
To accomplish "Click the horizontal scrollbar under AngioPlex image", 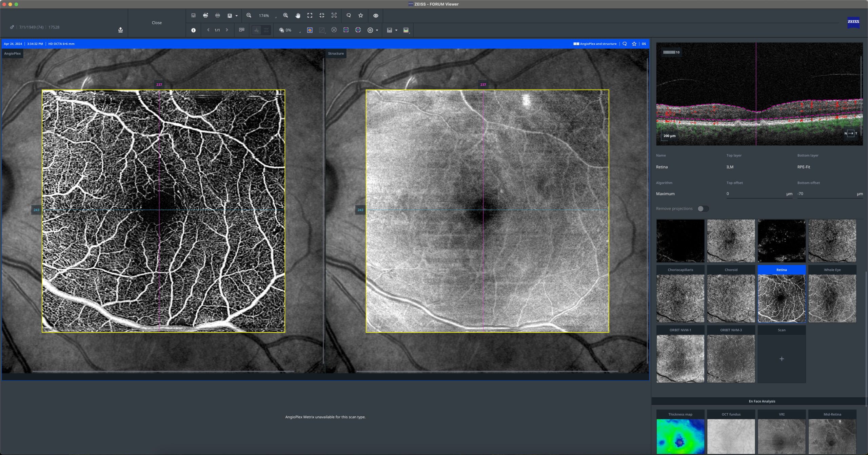I will click(x=163, y=372).
